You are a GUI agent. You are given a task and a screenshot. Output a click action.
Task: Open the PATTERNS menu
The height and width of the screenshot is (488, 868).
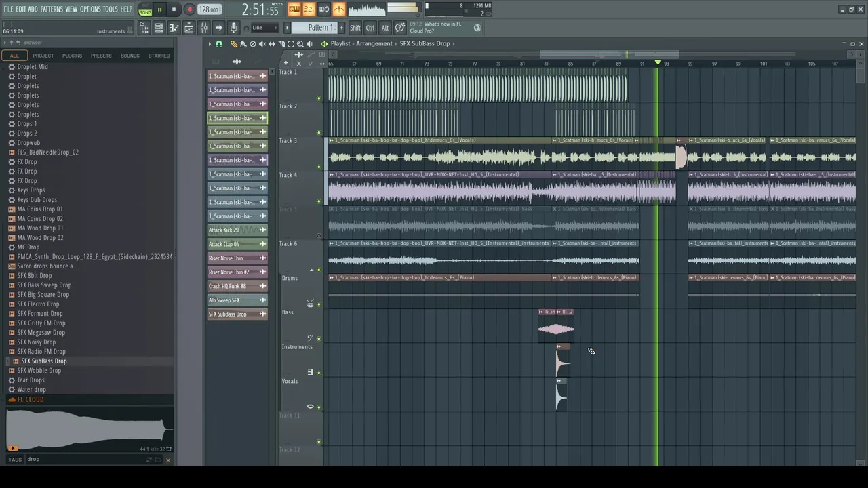pyautogui.click(x=52, y=9)
